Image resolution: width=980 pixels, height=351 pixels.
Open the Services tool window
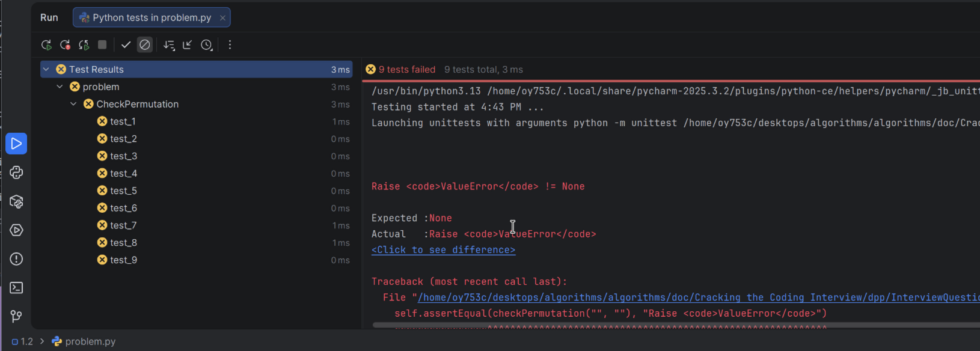pos(16,230)
